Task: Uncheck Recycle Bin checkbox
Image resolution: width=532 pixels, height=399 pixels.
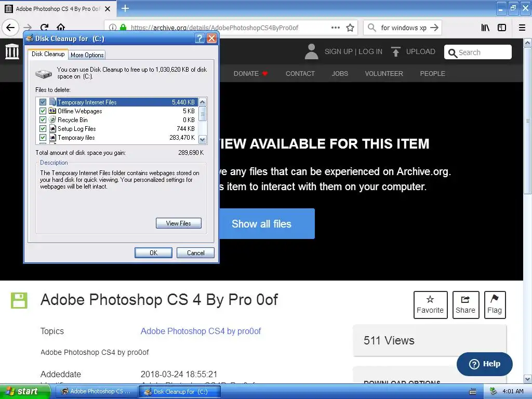Action: tap(43, 120)
